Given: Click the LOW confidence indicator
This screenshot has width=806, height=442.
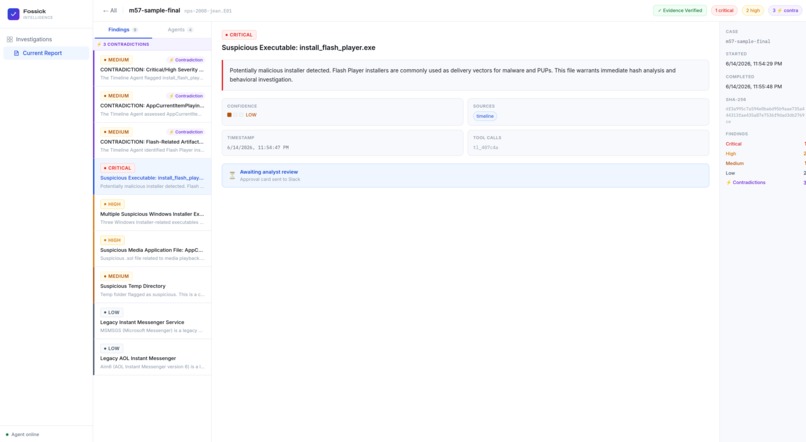Looking at the screenshot, I should point(242,115).
